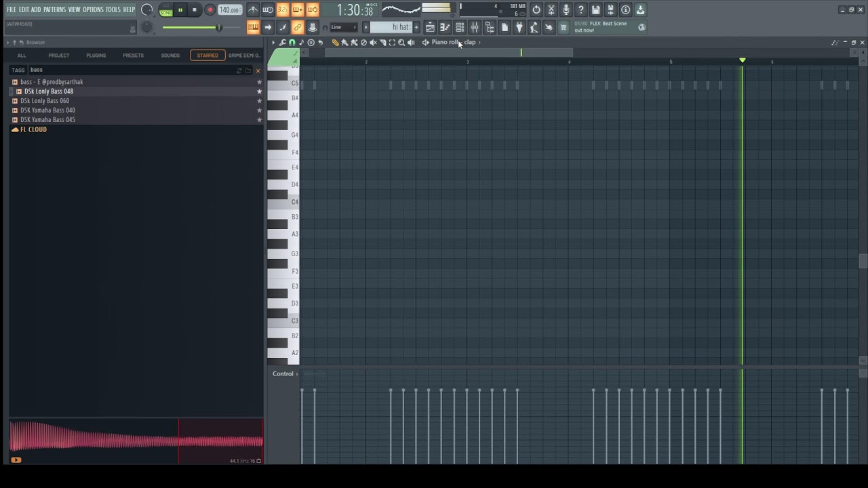Open the help question mark icon
The width and height of the screenshot is (868, 488).
click(581, 10)
